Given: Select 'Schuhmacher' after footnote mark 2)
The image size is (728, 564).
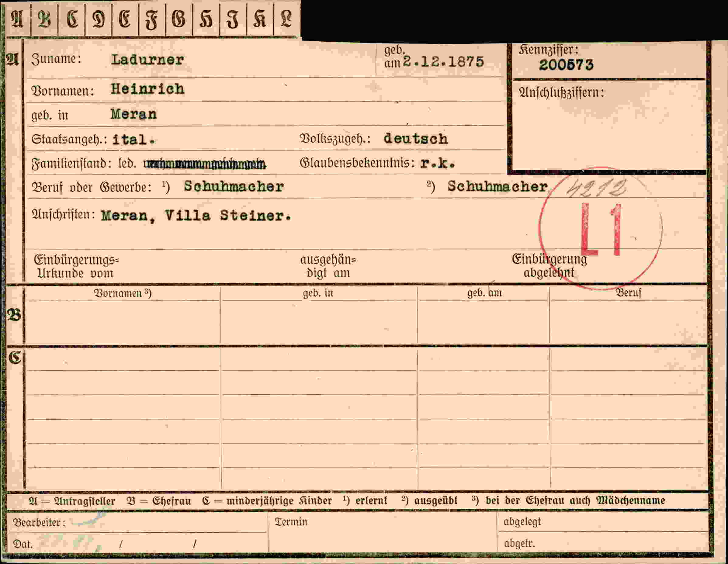Looking at the screenshot, I should [497, 186].
